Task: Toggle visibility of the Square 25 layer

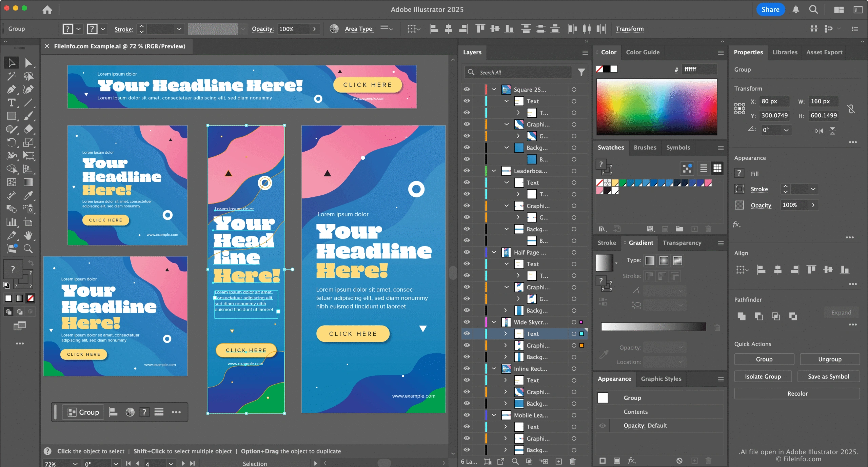Action: click(x=467, y=89)
